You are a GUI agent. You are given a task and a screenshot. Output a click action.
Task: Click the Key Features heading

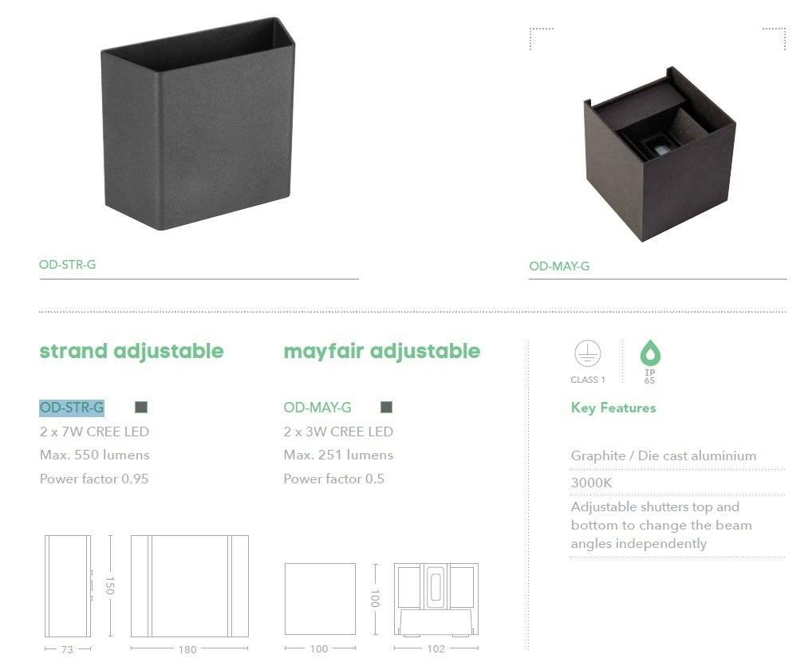coord(613,408)
